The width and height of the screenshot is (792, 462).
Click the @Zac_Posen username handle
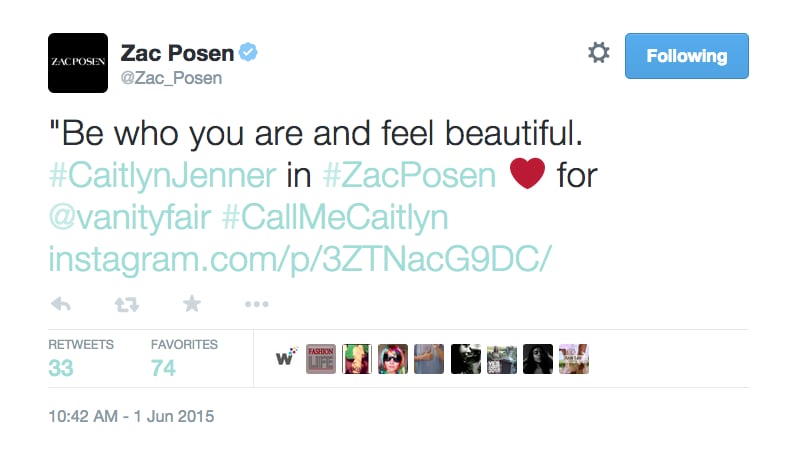(171, 78)
